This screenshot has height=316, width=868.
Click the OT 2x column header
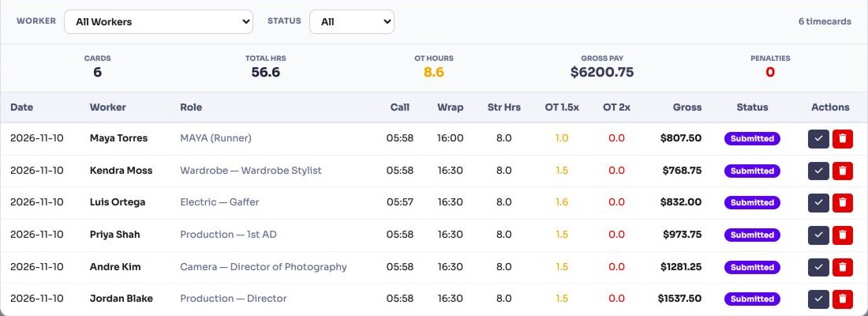click(617, 107)
